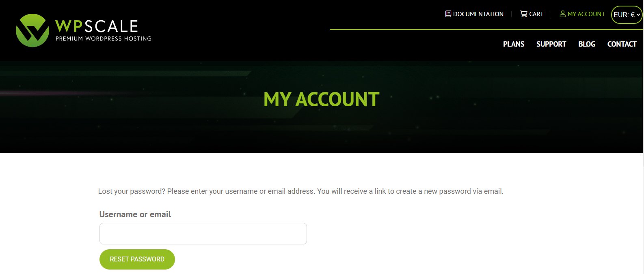Click the Premium WordPress Hosting tagline
The height and width of the screenshot is (274, 644).
103,39
